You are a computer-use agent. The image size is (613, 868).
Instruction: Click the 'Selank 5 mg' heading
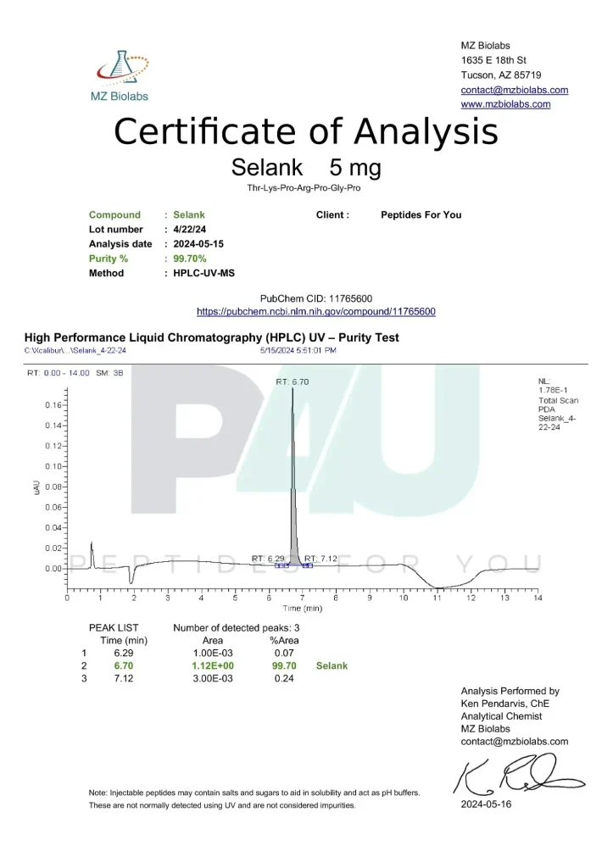tap(306, 167)
